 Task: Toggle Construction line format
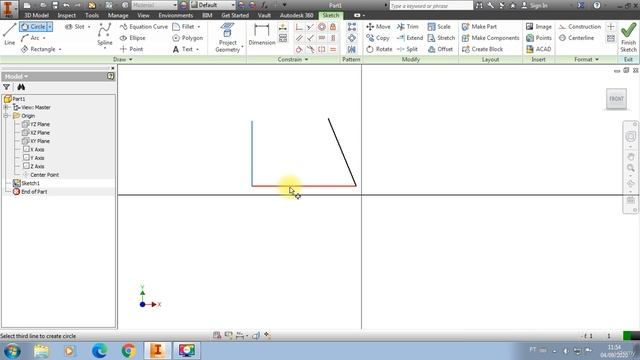point(580,27)
